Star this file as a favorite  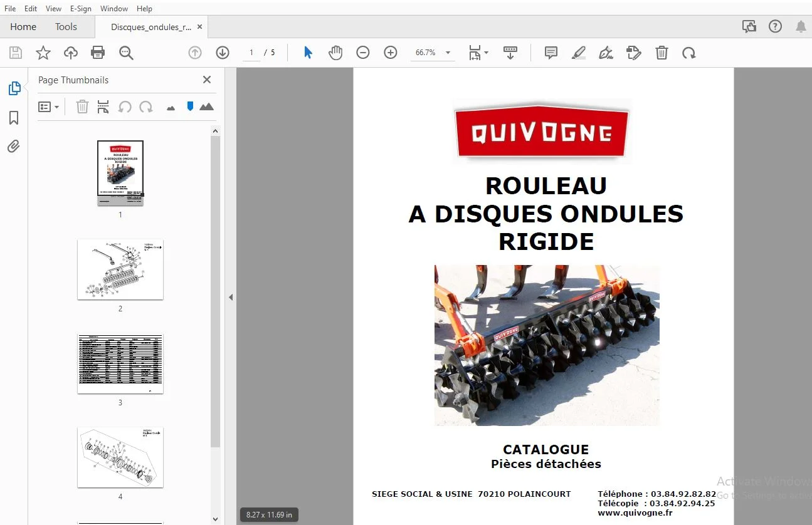click(x=43, y=53)
